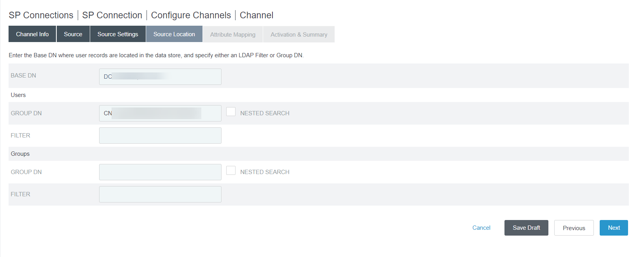Click the BASE DN input field
Image resolution: width=644 pixels, height=257 pixels.
(x=160, y=77)
